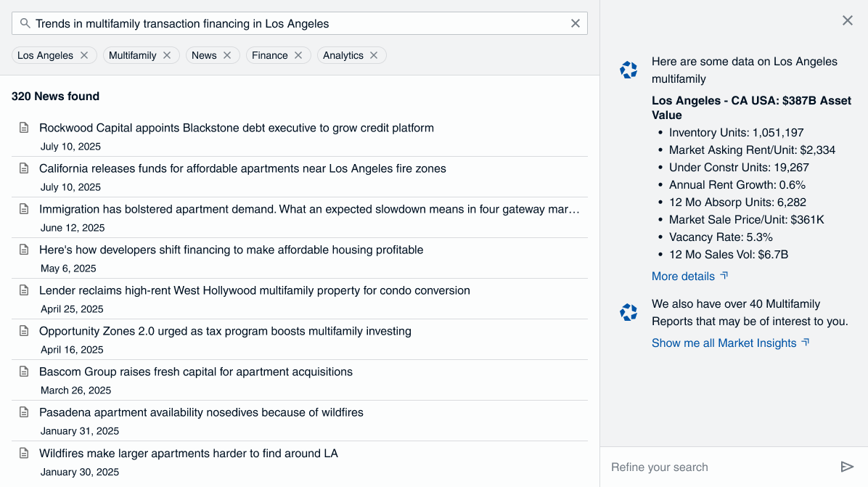Remove the Los Angeles filter chip
The width and height of the screenshot is (868, 487).
pos(84,55)
